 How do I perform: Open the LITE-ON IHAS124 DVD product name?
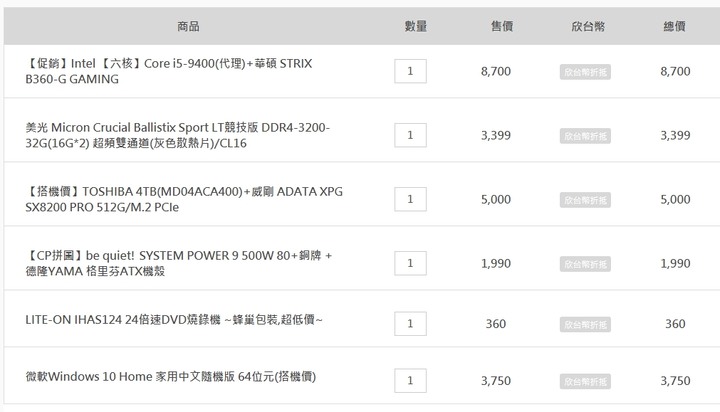[x=174, y=320]
